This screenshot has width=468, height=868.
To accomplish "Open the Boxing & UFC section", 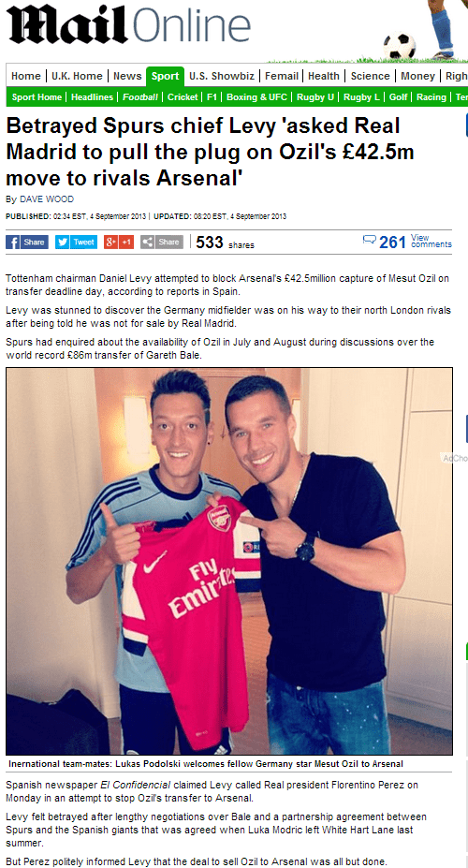I will point(256,96).
